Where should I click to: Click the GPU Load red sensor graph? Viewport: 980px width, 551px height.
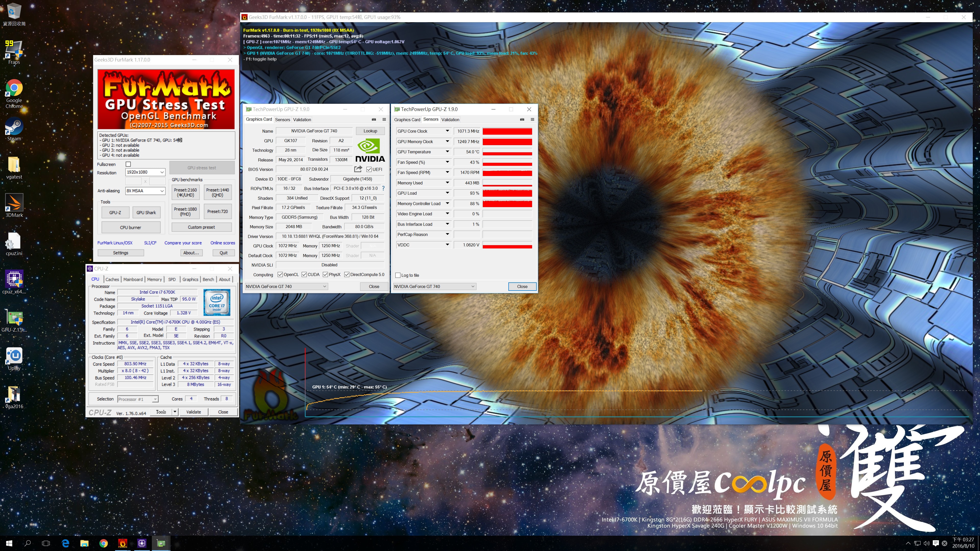tap(507, 193)
